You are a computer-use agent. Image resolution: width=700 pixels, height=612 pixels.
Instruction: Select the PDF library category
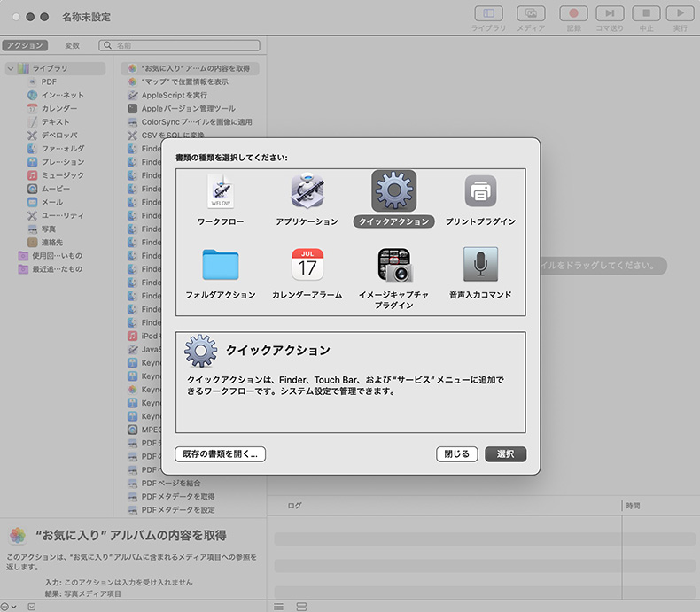[x=49, y=81]
